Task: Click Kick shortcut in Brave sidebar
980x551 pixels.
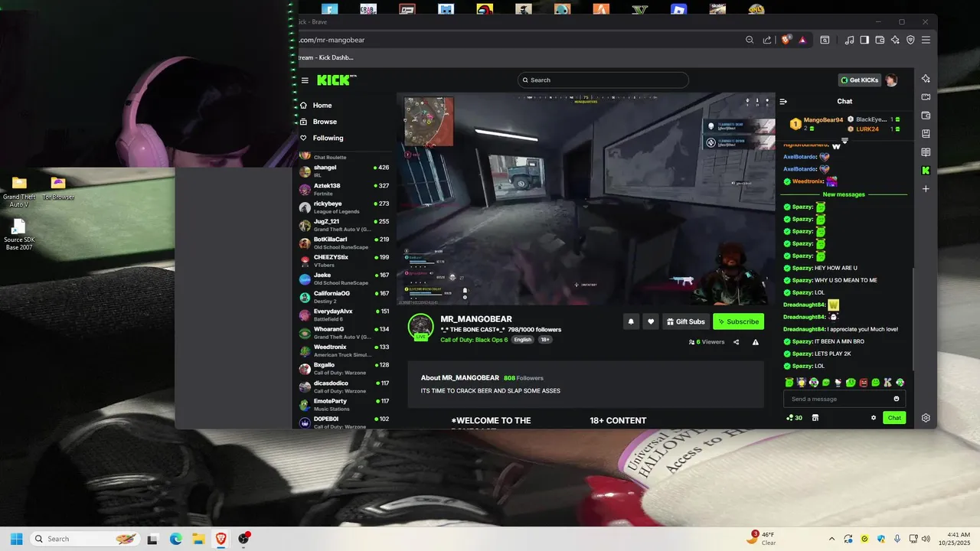Action: point(926,171)
